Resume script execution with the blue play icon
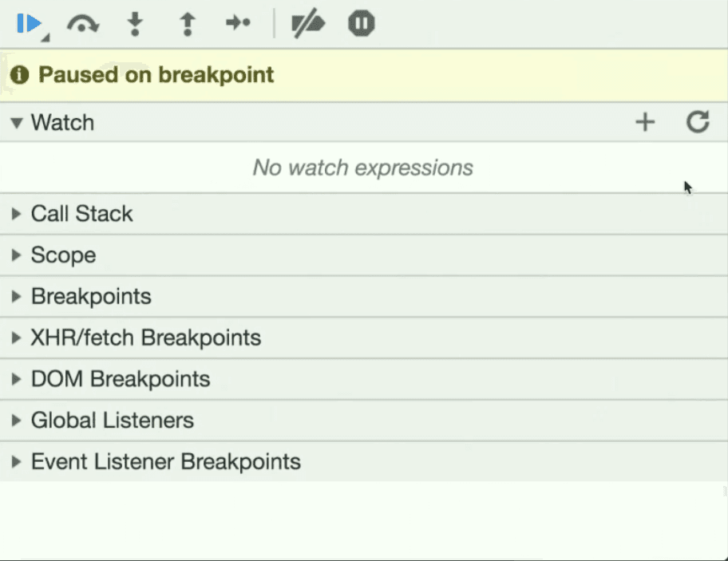728x561 pixels. pyautogui.click(x=30, y=23)
